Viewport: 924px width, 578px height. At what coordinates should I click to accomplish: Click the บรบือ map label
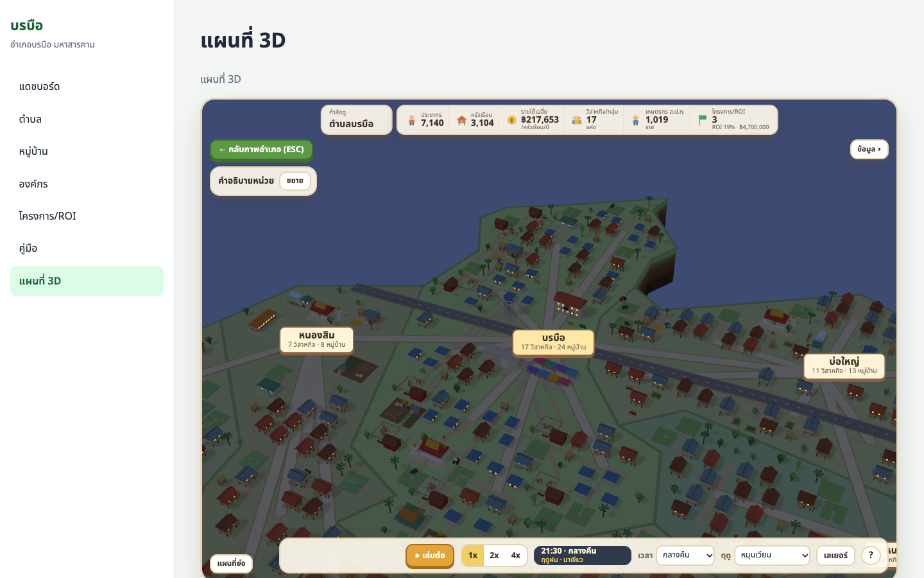pyautogui.click(x=553, y=342)
